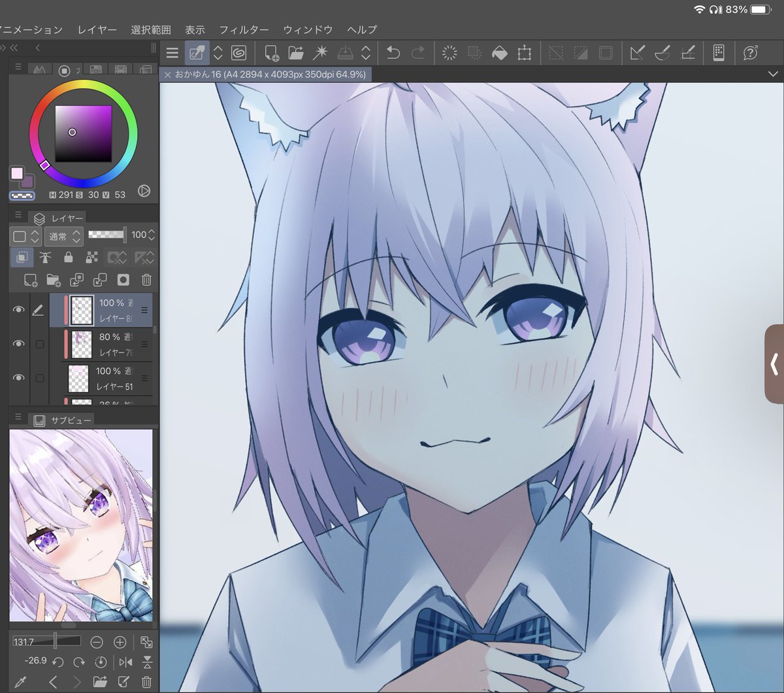The height and width of the screenshot is (693, 784).
Task: Tick the checkbox beside layer 79
Action: [x=40, y=344]
